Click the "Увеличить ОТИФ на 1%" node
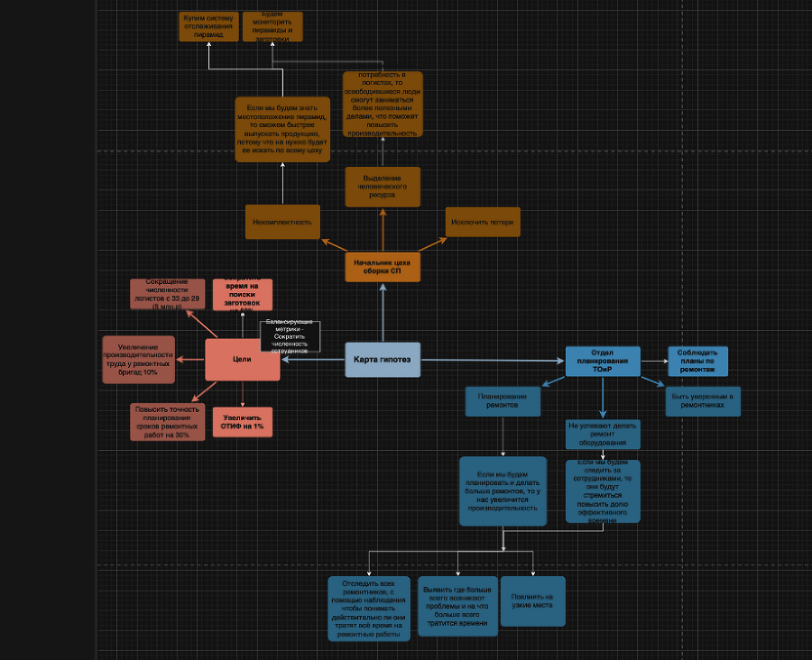812x660 pixels. [242, 423]
